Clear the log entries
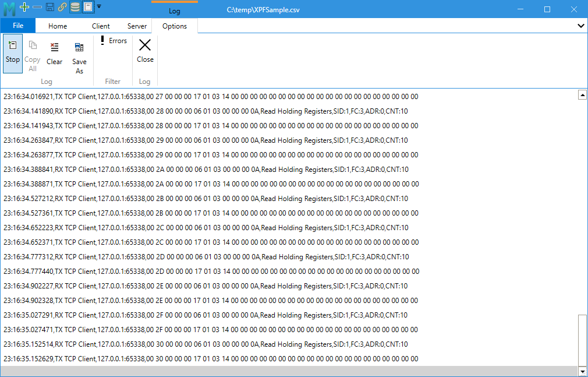Image resolution: width=588 pixels, height=377 pixels. click(x=54, y=54)
